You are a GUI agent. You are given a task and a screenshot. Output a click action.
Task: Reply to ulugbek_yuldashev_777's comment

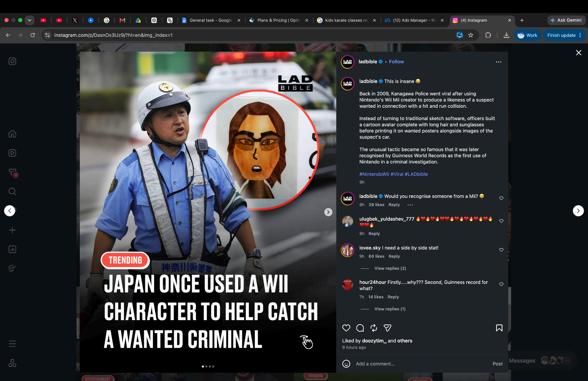pyautogui.click(x=374, y=234)
